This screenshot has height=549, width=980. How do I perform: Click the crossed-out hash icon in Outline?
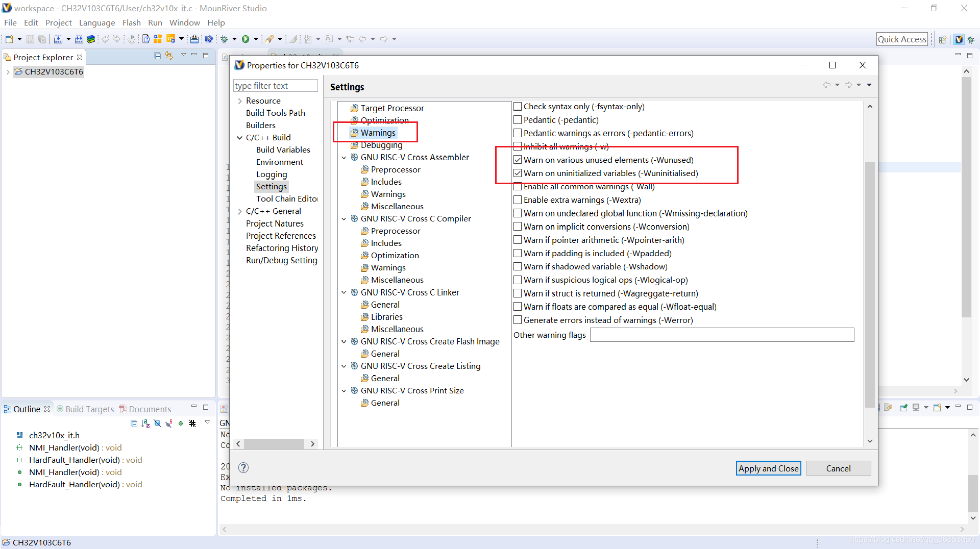(192, 423)
